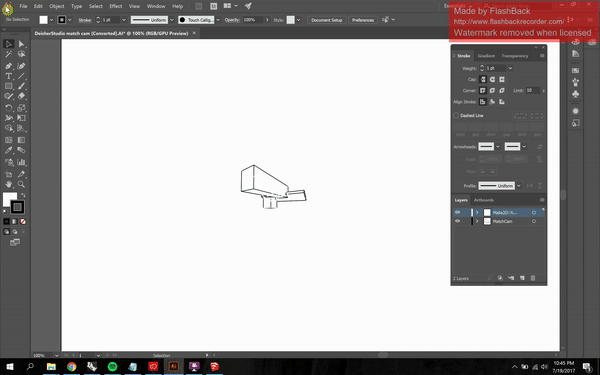Select round cap stroke option
The width and height of the screenshot is (600, 375).
click(x=492, y=80)
